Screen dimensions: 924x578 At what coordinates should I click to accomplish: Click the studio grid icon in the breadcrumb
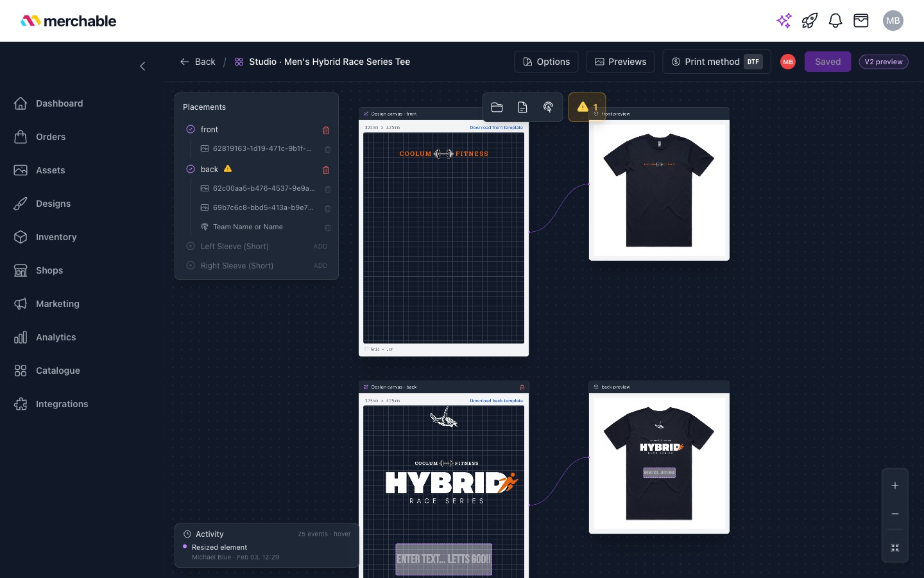click(239, 62)
